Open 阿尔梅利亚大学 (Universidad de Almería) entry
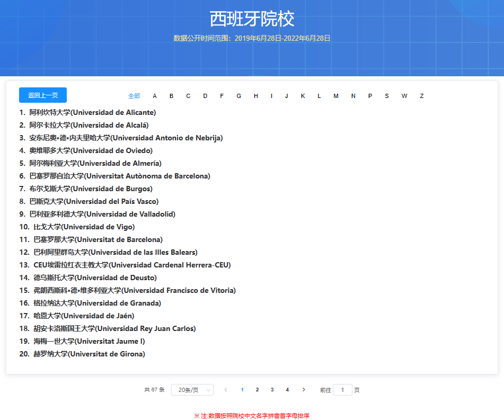 click(x=90, y=163)
